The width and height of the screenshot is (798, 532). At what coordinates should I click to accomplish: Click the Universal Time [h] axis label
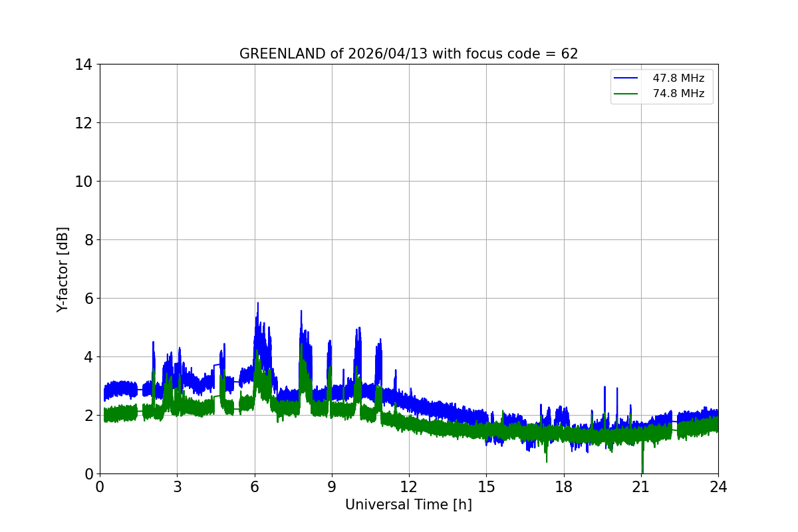click(x=408, y=505)
